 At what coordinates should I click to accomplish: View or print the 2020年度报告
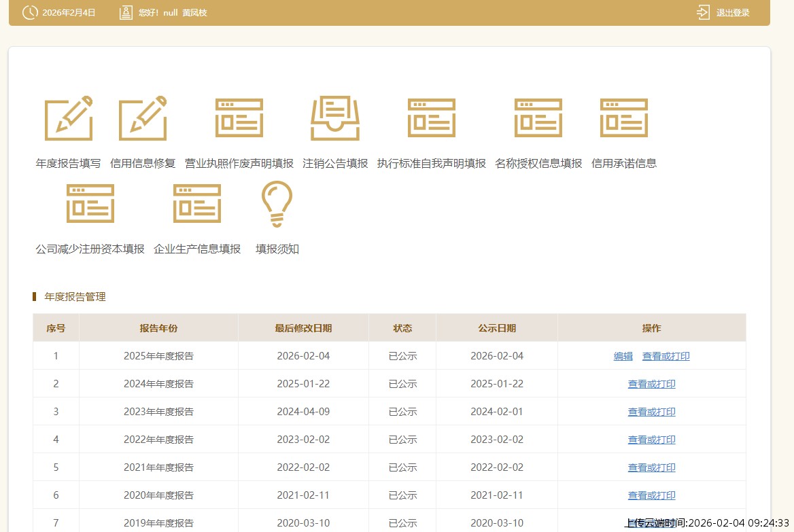coord(651,495)
